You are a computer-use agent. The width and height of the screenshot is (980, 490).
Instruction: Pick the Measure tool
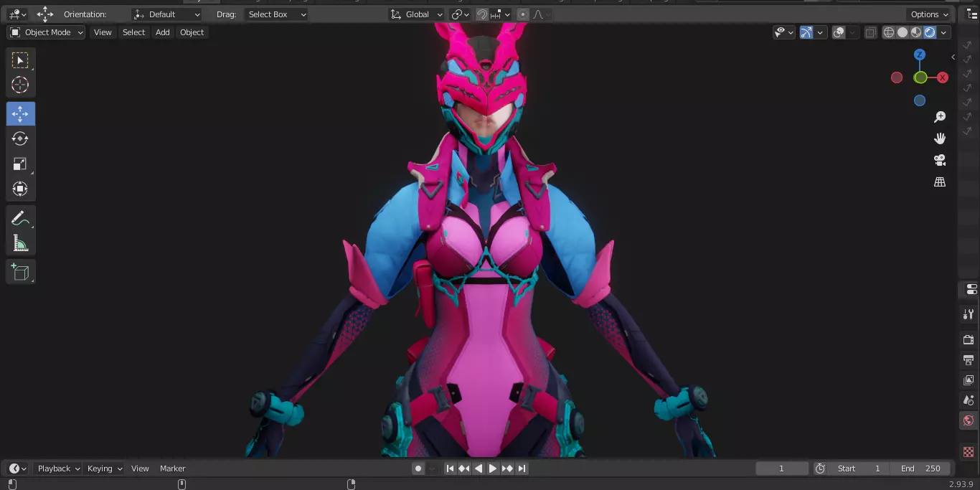coord(20,243)
